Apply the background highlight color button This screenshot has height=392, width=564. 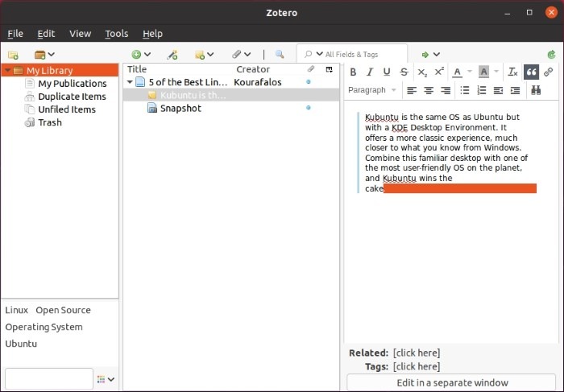pos(483,72)
